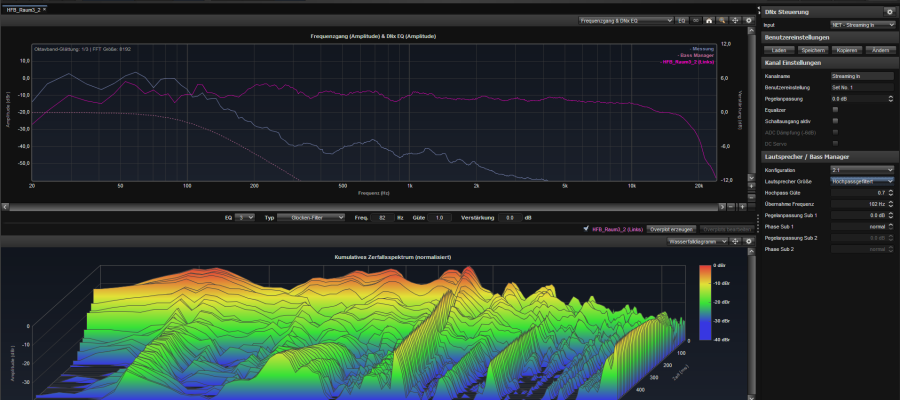Click the EQ toolbar button above the chart

681,20
